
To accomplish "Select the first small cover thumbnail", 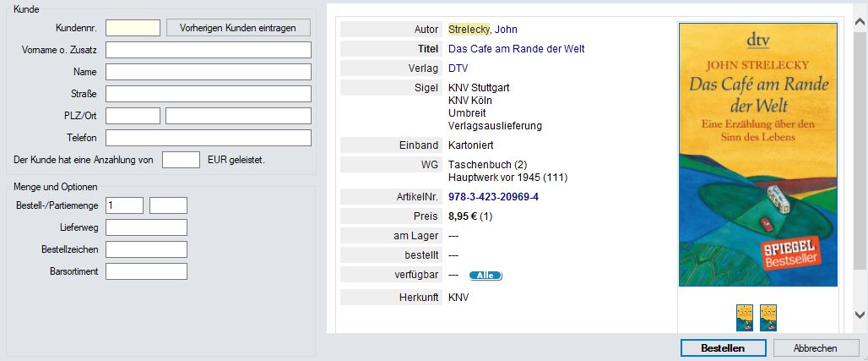I will pos(745,317).
